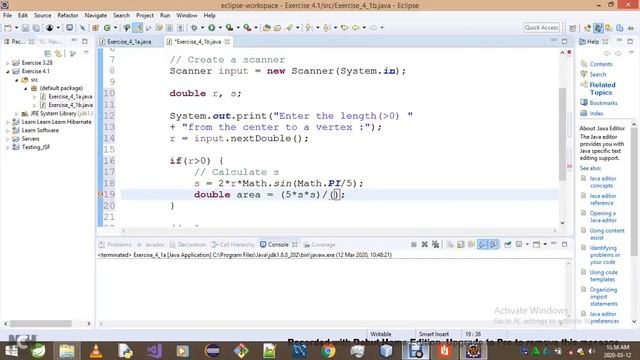
Task: Click the Debug bug icon
Action: click(x=194, y=28)
